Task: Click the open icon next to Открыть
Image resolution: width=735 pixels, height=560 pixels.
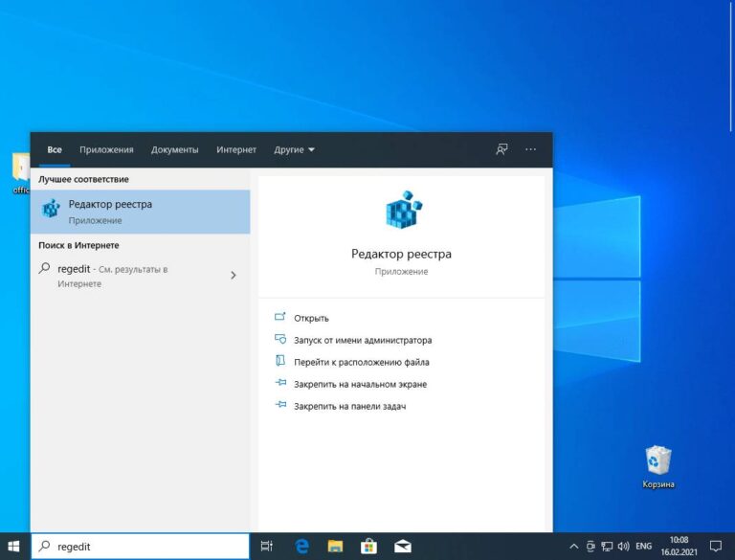Action: pyautogui.click(x=279, y=317)
